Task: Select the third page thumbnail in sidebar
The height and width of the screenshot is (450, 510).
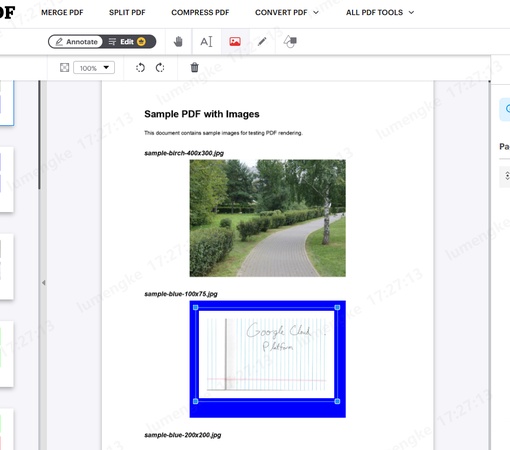Action: tap(7, 267)
